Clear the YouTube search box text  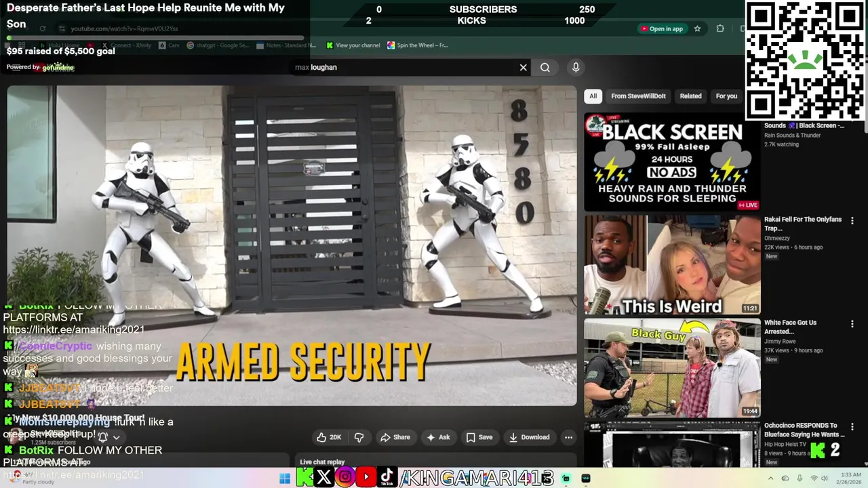pos(523,67)
